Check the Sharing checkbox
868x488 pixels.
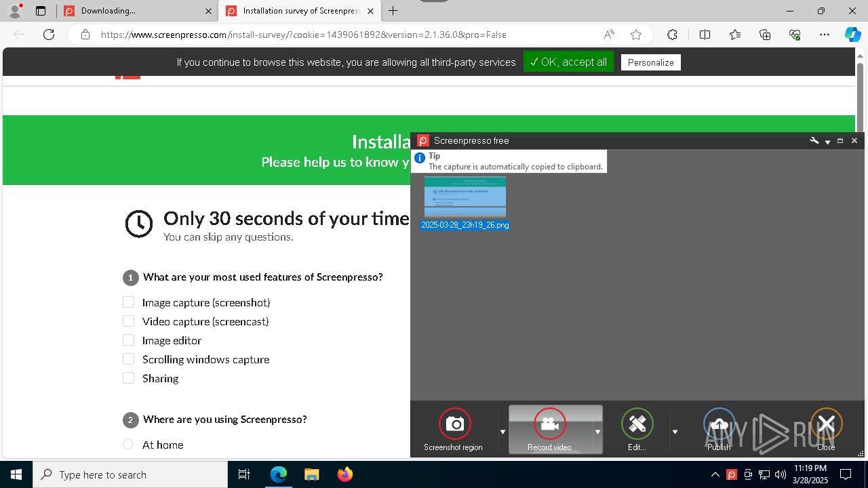point(128,378)
